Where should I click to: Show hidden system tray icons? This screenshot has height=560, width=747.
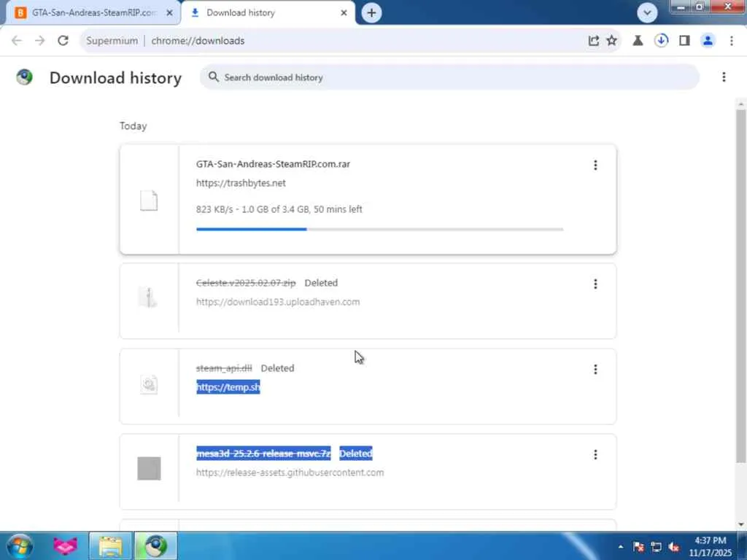tap(620, 547)
